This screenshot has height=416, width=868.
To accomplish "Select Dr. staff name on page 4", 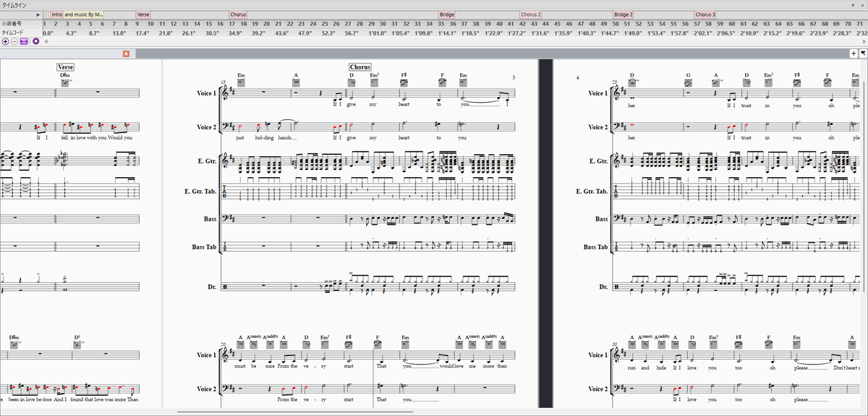I will pyautogui.click(x=603, y=287).
